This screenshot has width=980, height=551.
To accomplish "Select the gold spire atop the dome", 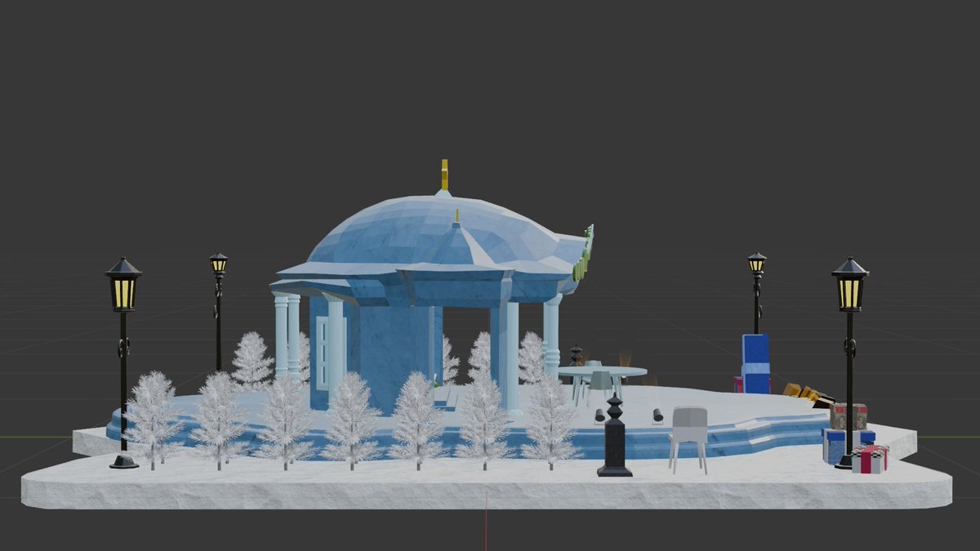I will tap(444, 174).
